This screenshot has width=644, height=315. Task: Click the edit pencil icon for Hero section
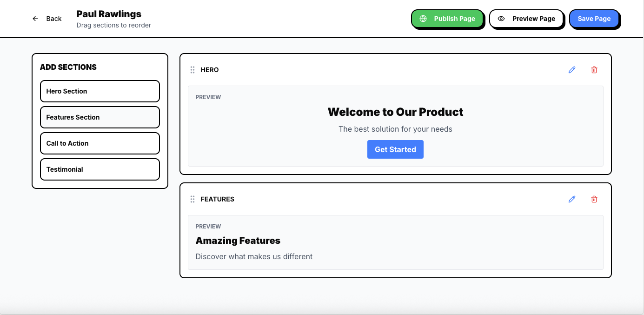pos(572,70)
